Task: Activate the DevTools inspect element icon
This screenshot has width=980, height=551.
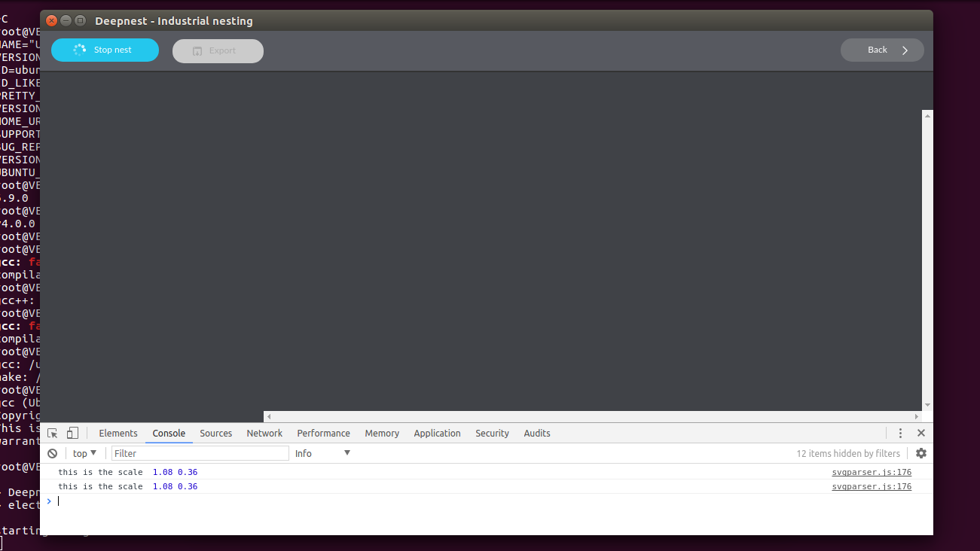Action: tap(53, 433)
